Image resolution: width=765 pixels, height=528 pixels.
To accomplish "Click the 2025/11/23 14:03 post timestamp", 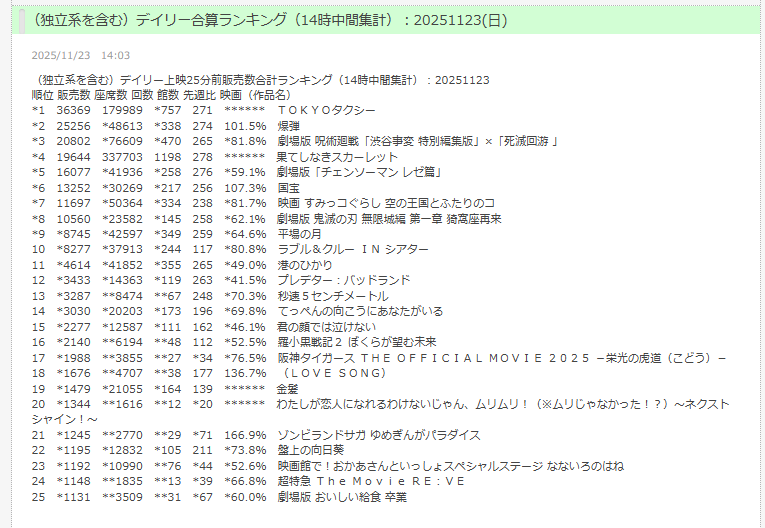I will [80, 56].
